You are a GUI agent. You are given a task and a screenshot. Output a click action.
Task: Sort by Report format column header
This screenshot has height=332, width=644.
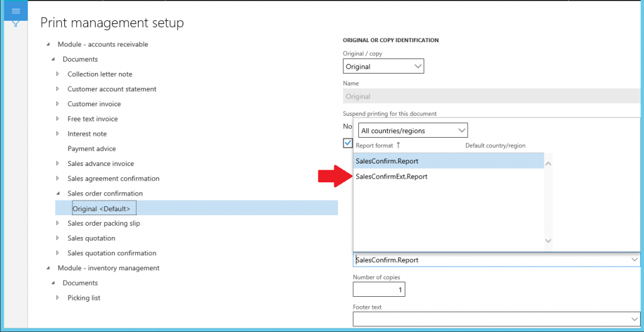(x=374, y=145)
